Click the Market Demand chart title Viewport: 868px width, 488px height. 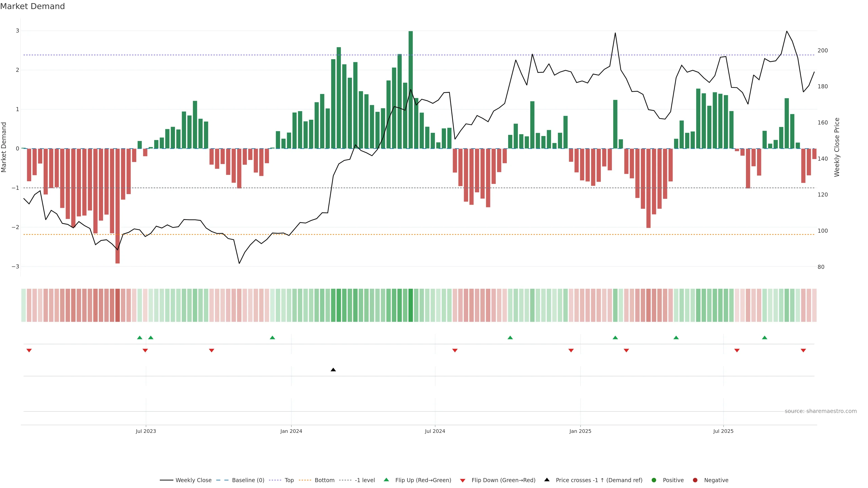point(32,6)
